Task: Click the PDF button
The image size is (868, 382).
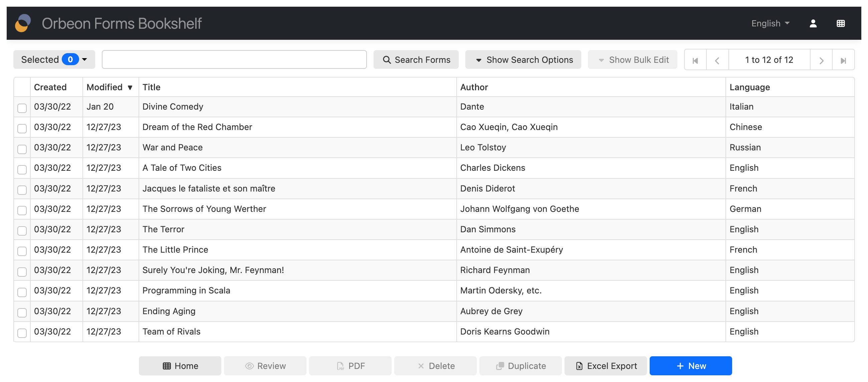Action: (350, 366)
